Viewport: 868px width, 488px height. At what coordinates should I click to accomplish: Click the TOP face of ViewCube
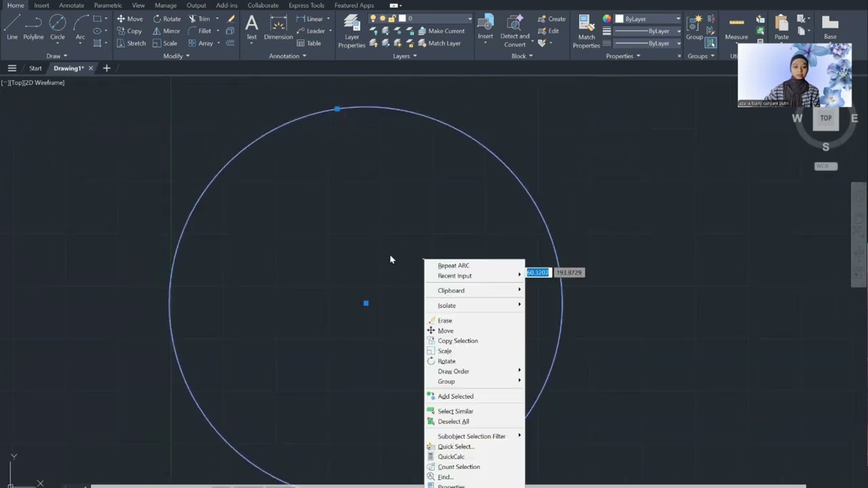click(x=826, y=118)
